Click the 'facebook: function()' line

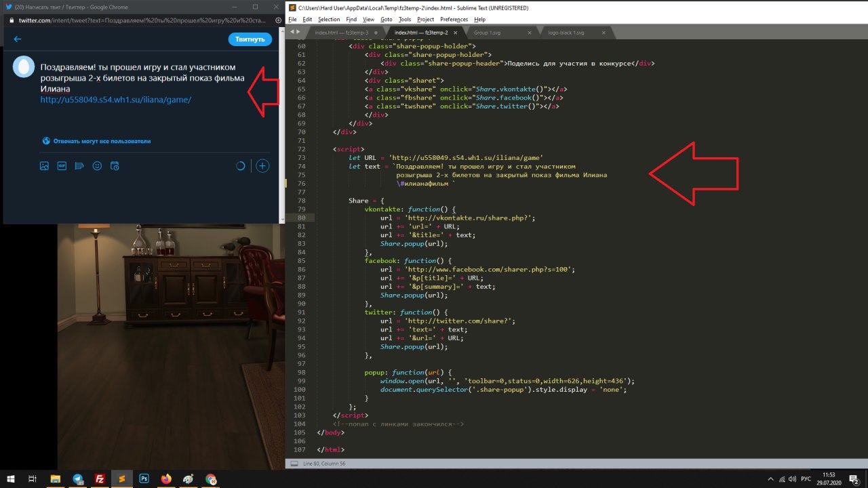coord(408,261)
